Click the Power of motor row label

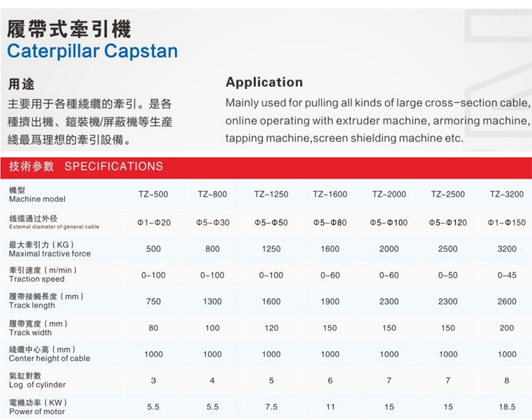(x=38, y=412)
